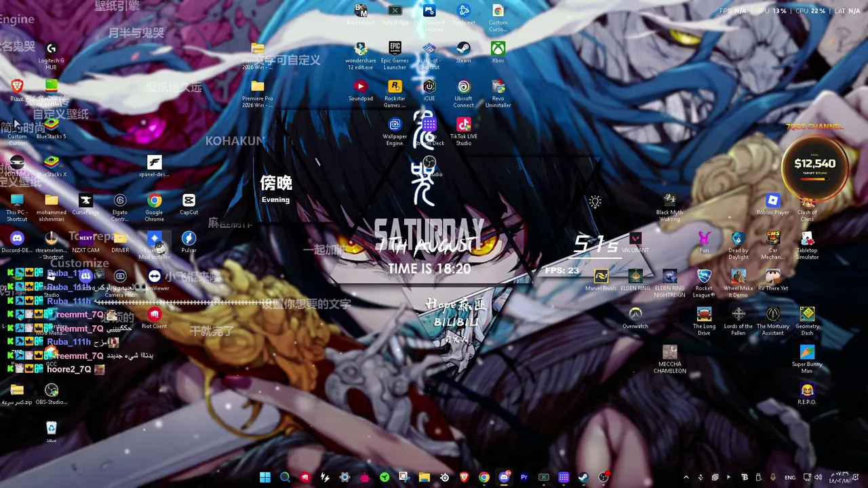868x488 pixels.
Task: Open the Battle.net desktop shortcut
Action: tap(464, 15)
